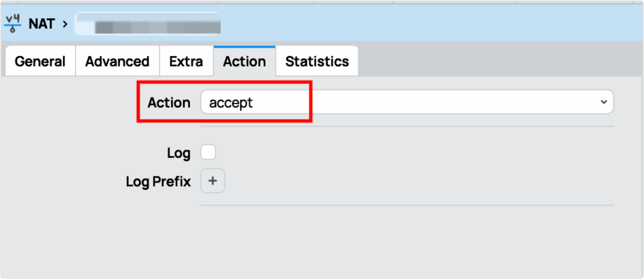This screenshot has height=279, width=644.
Task: Click the Action tab
Action: (x=245, y=62)
